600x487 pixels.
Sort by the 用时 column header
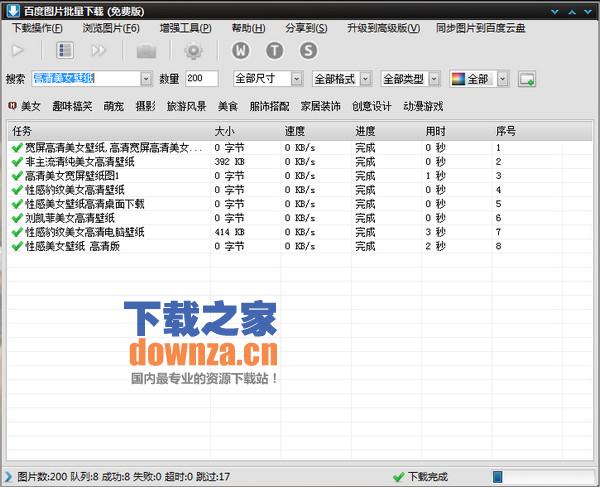pos(457,131)
